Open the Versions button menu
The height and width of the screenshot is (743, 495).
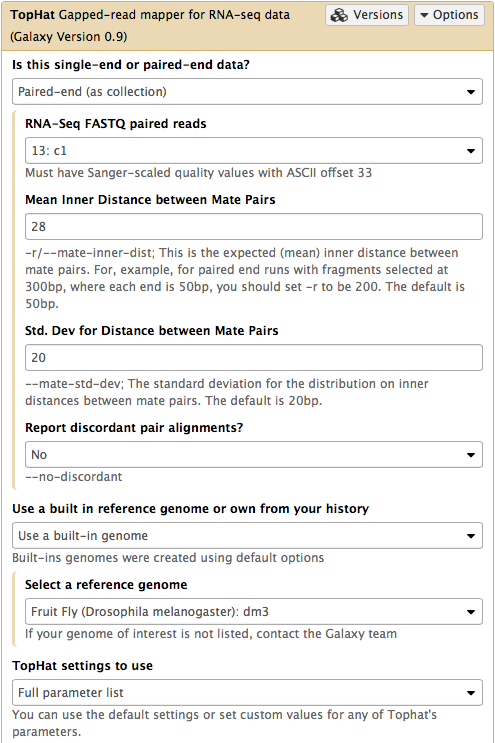(x=367, y=15)
